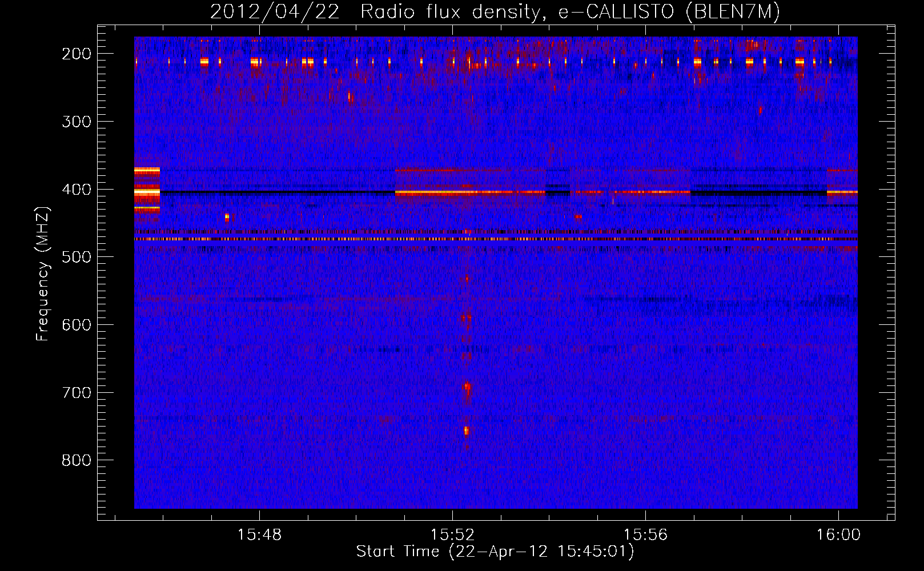This screenshot has height=571, width=924.
Task: Click the 15:52 time tick label
Action: tap(453, 535)
